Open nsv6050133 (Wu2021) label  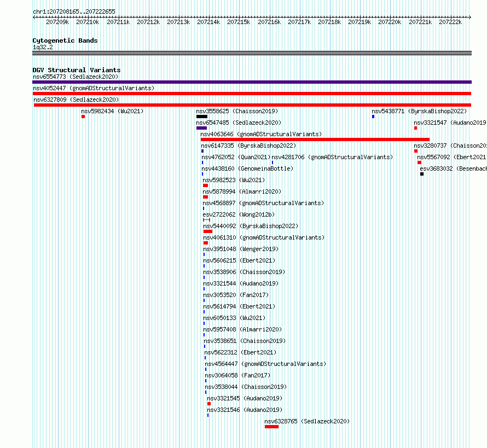pyautogui.click(x=235, y=318)
